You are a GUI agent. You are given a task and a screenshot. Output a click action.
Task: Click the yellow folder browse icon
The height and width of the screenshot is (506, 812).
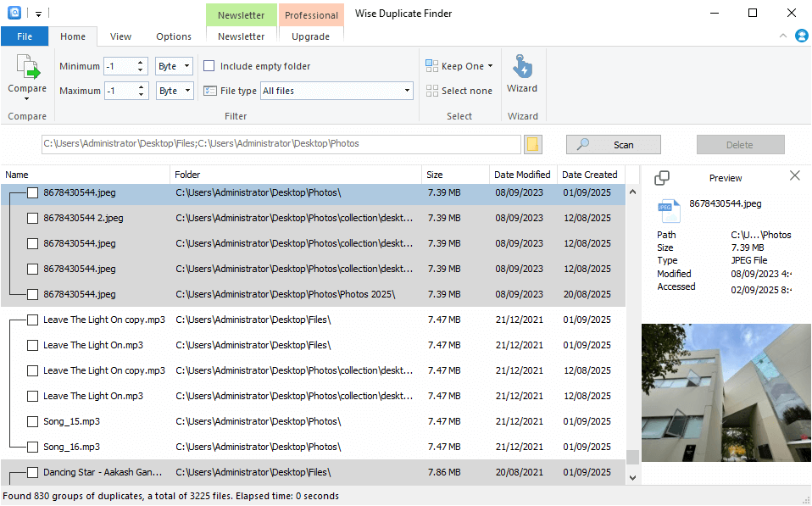click(532, 144)
